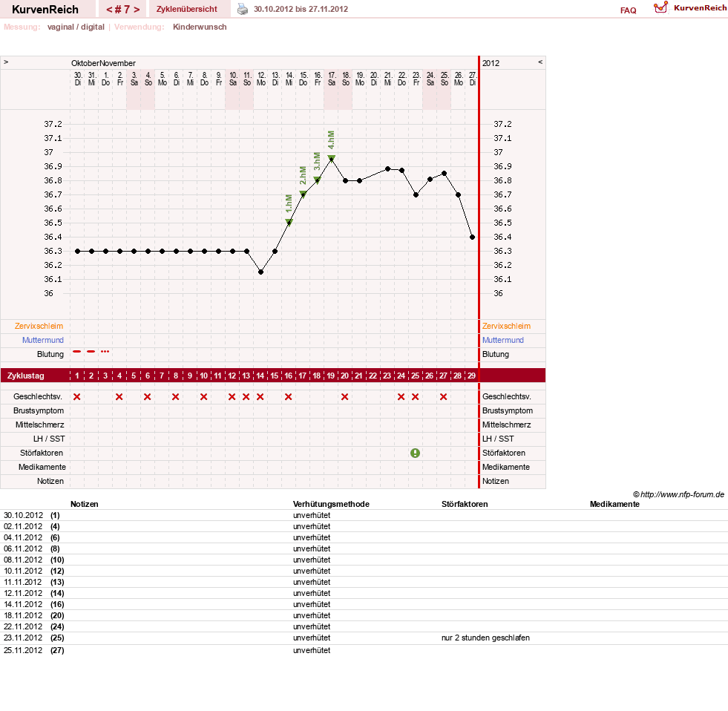
Task: Click the 4.hM green triangle marker
Action: tap(331, 158)
